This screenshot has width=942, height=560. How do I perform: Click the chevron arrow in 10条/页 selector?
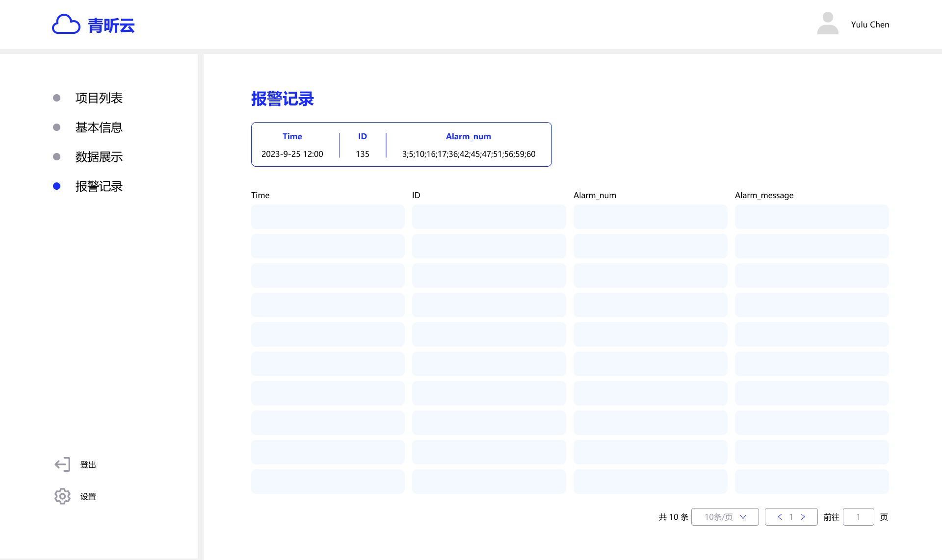[x=743, y=517]
